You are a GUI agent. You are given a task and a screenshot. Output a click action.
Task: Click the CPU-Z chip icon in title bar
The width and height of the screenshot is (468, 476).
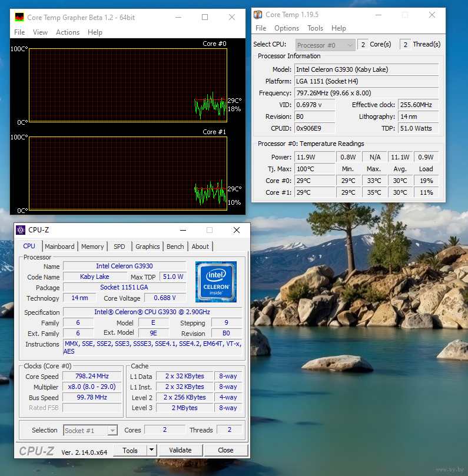pyautogui.click(x=21, y=230)
